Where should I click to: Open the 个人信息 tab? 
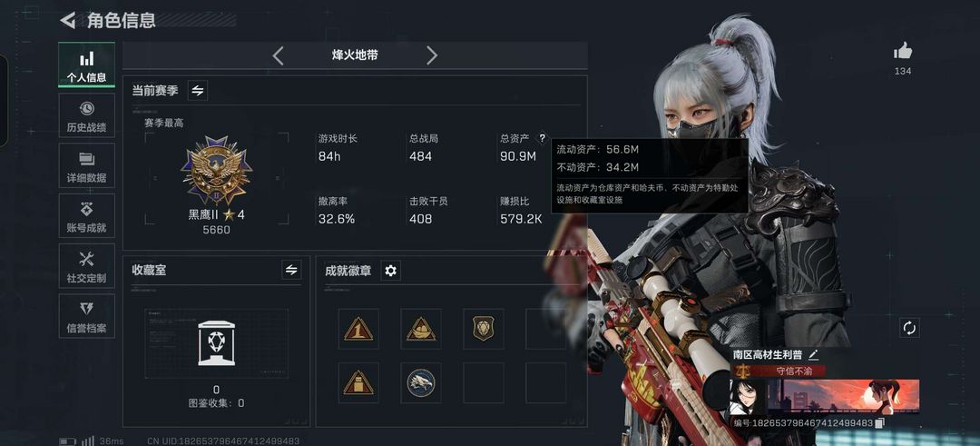pyautogui.click(x=87, y=64)
